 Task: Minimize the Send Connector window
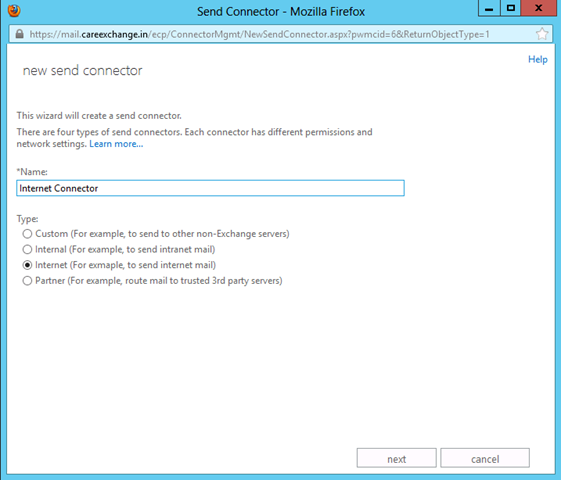pyautogui.click(x=489, y=9)
